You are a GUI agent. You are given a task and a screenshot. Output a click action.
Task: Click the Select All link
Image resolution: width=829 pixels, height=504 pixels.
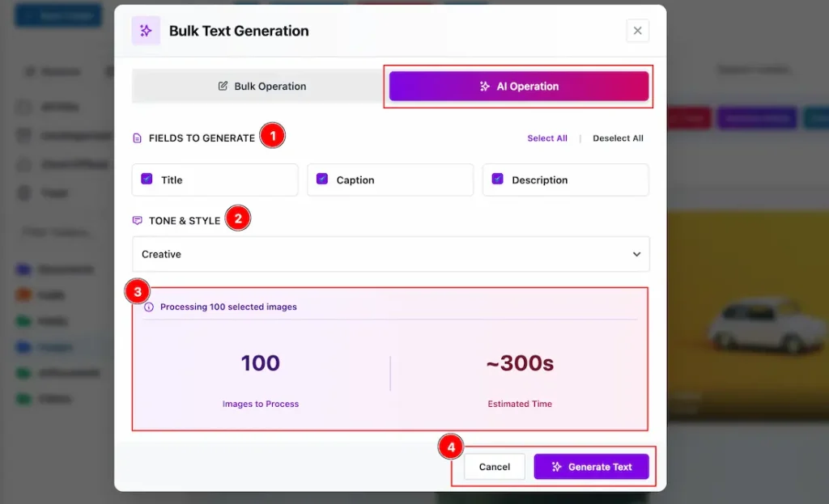pos(547,138)
